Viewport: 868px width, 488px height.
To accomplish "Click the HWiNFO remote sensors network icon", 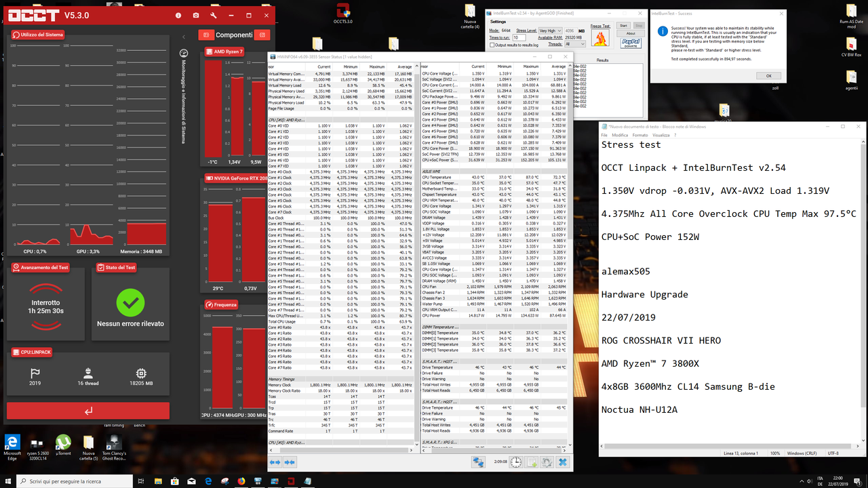I will [x=479, y=462].
